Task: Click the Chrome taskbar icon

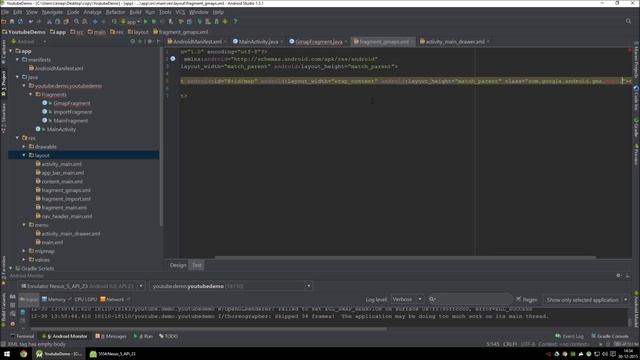Action: tap(23, 354)
